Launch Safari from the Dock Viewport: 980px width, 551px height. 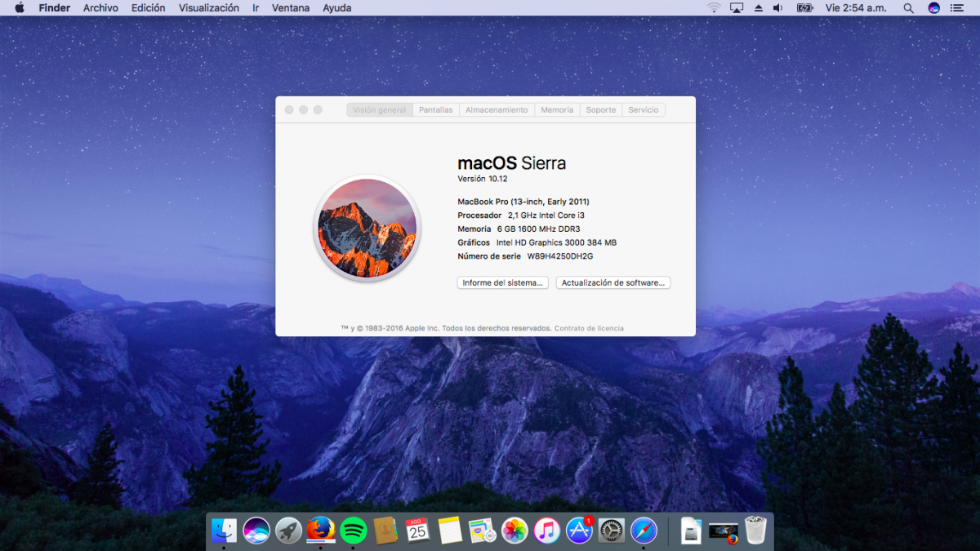pos(644,531)
